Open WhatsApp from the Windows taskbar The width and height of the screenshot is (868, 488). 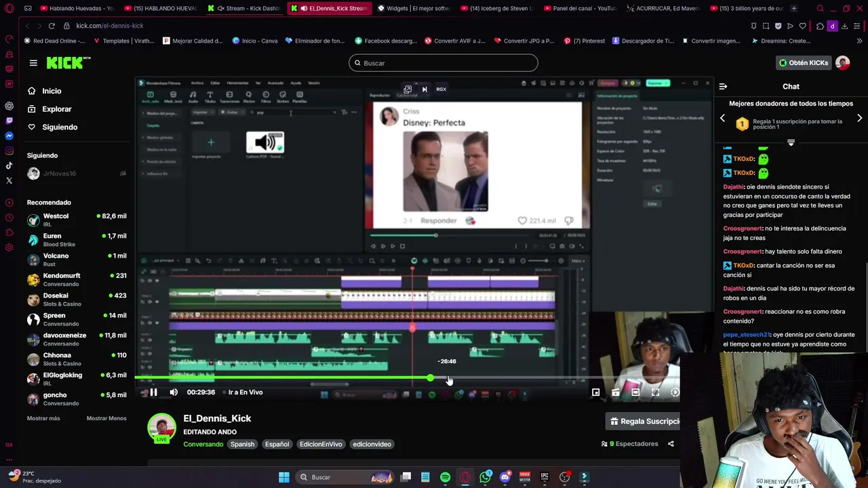click(485, 477)
